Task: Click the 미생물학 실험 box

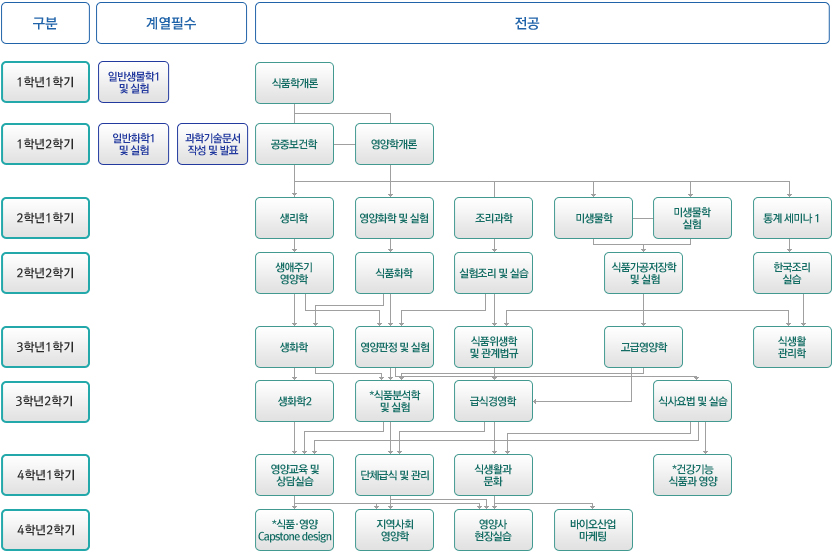Action: tap(692, 218)
